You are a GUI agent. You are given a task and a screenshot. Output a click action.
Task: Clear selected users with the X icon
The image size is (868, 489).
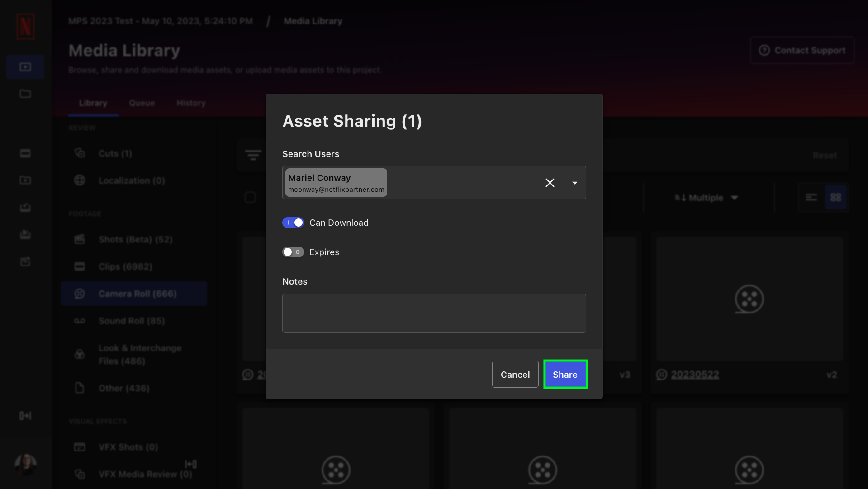(550, 183)
